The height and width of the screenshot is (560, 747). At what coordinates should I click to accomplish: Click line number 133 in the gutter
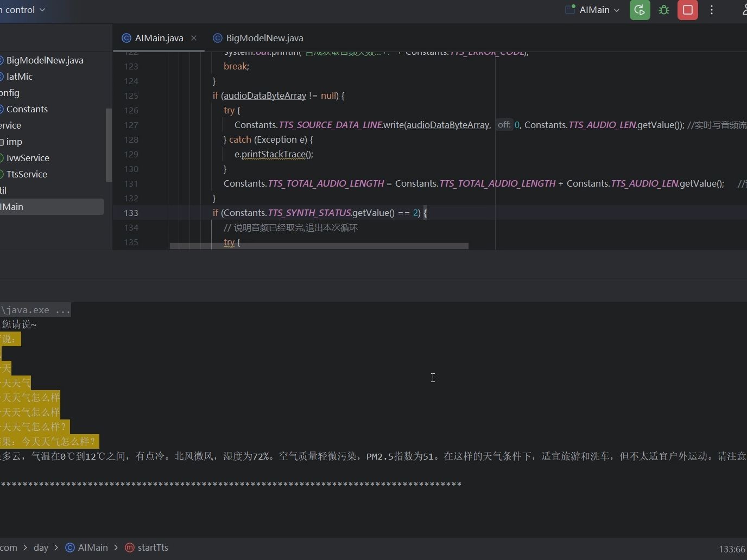(131, 213)
